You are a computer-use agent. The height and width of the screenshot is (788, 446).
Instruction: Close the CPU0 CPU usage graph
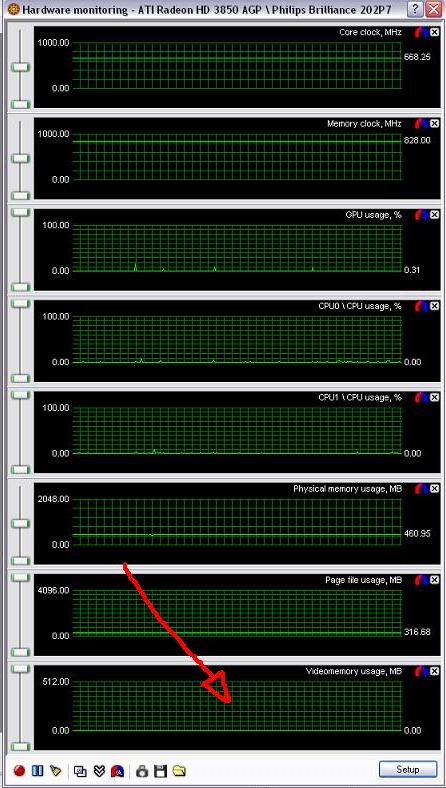(434, 307)
